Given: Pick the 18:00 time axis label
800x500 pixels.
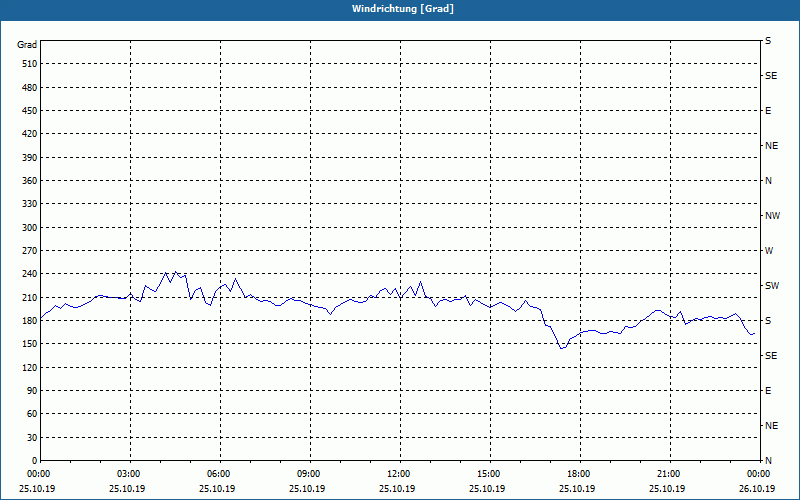Looking at the screenshot, I should pyautogui.click(x=579, y=474).
